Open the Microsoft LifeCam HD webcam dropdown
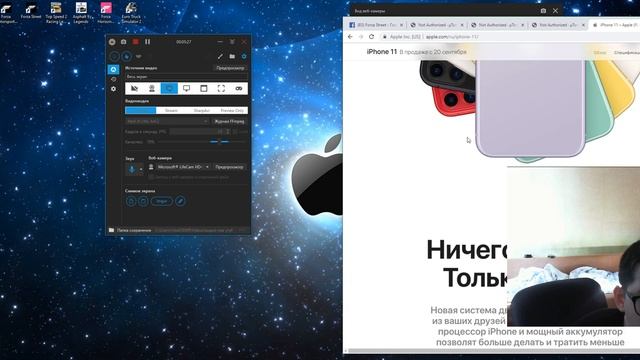The width and height of the screenshot is (640, 360). (182, 167)
